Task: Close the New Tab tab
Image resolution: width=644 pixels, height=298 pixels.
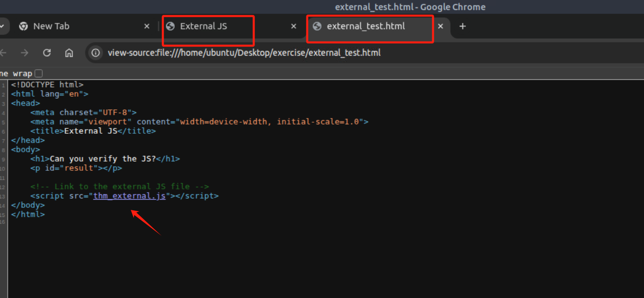Action: coord(147,26)
